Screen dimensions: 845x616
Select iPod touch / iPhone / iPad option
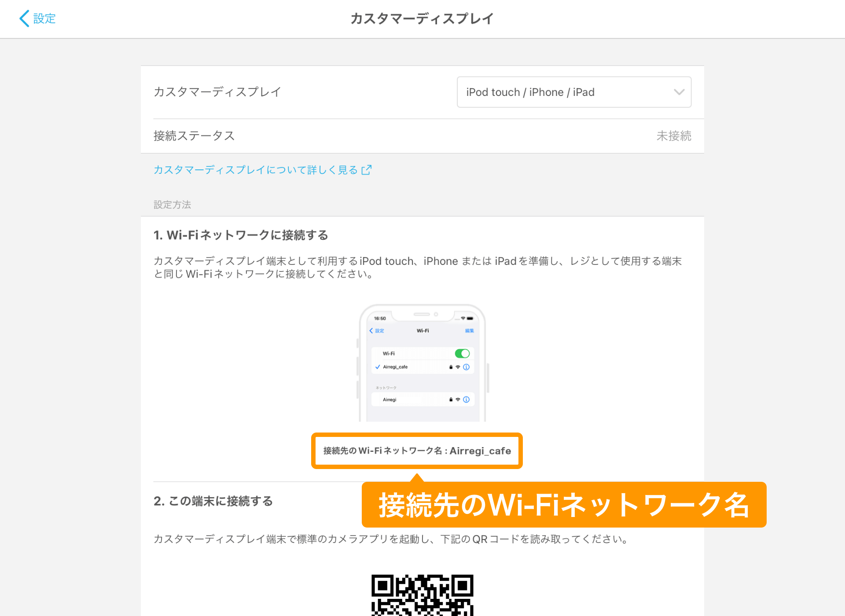pyautogui.click(x=573, y=92)
